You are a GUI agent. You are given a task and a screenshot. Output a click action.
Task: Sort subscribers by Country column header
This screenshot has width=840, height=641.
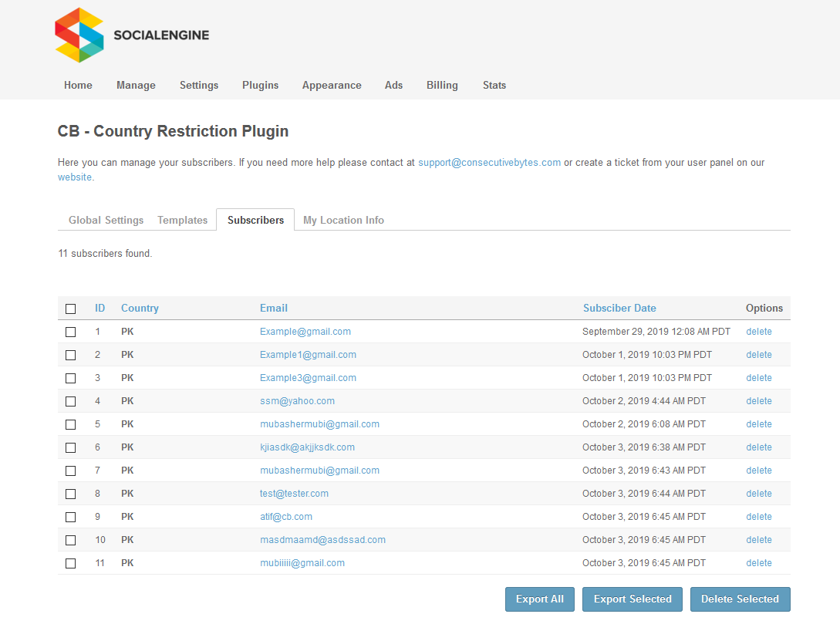140,309
